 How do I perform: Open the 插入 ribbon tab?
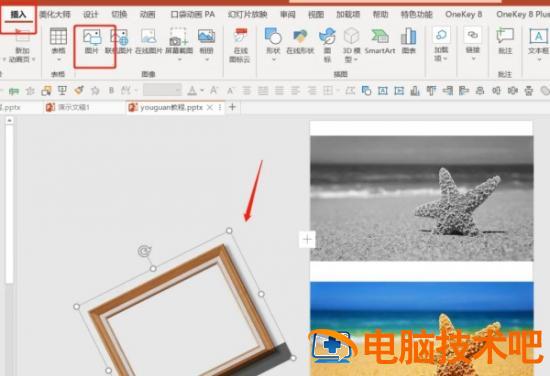[x=18, y=15]
